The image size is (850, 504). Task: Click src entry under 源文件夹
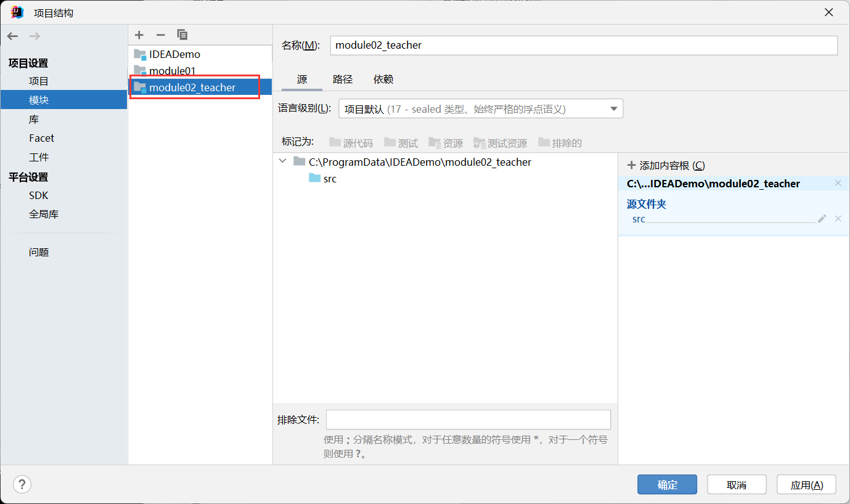(639, 219)
